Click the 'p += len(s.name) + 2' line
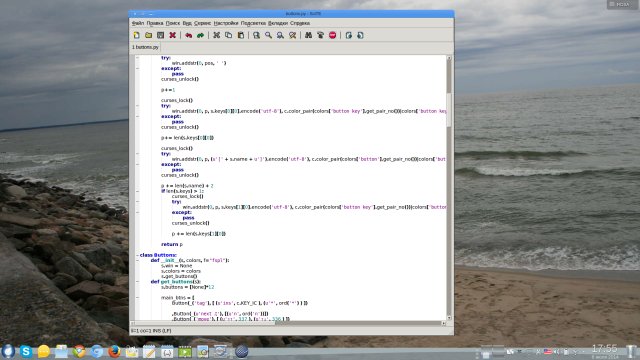 (x=187, y=186)
